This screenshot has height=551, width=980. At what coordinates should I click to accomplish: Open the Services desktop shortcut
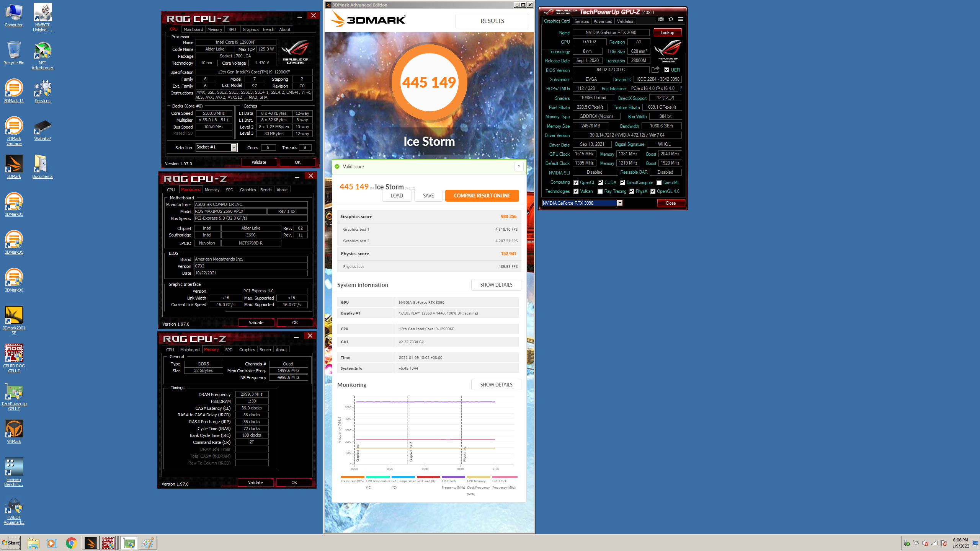click(42, 91)
